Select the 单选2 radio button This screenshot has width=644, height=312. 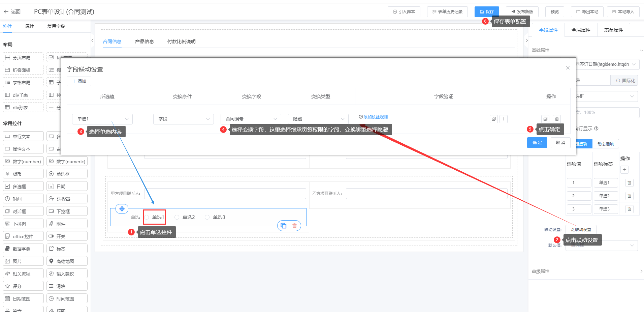(177, 217)
